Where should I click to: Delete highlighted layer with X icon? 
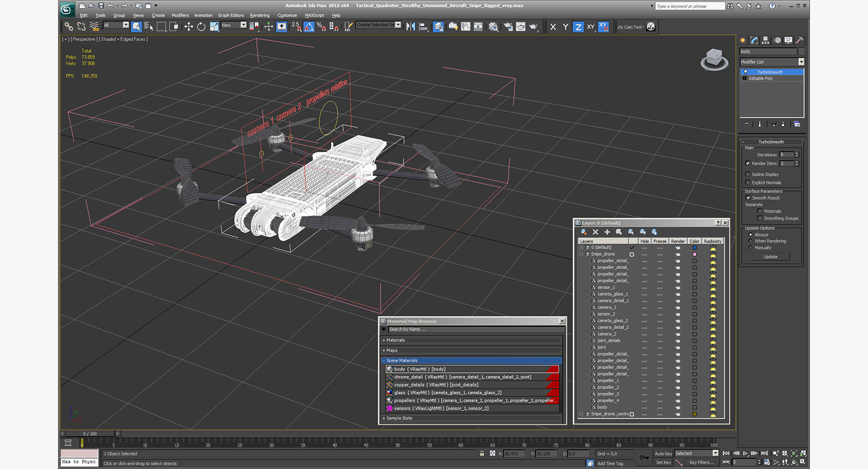(x=595, y=232)
